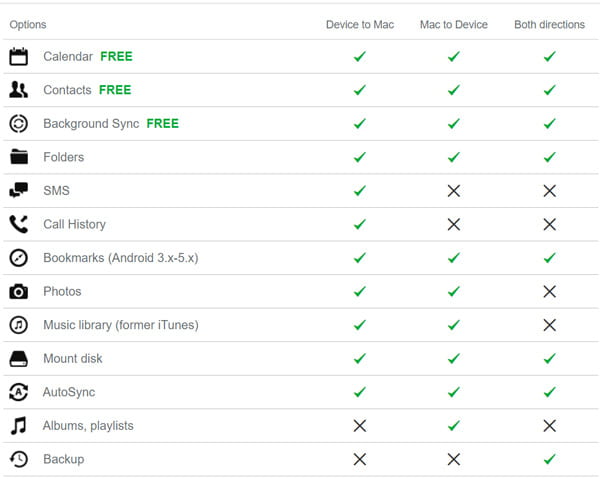This screenshot has height=479, width=600.
Task: Click the Albums, playlists music note icon
Action: pos(18,426)
